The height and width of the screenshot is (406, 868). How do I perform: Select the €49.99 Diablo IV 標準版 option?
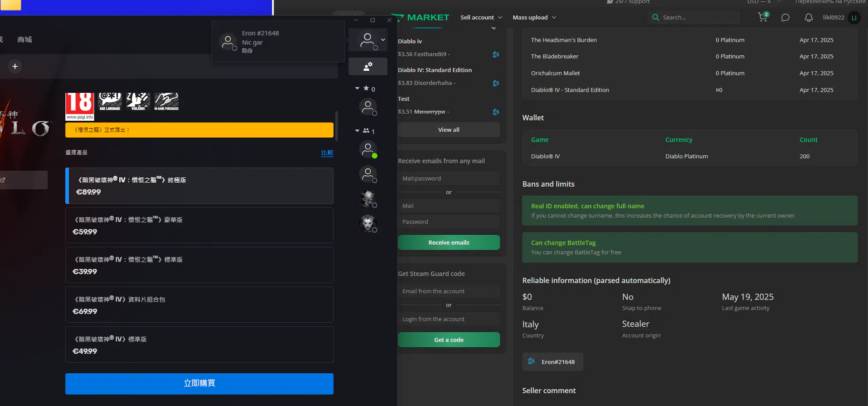pyautogui.click(x=199, y=345)
